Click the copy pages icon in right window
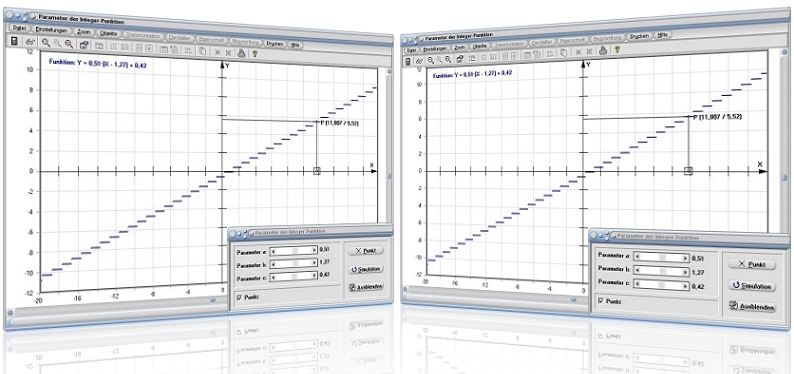 (x=563, y=53)
